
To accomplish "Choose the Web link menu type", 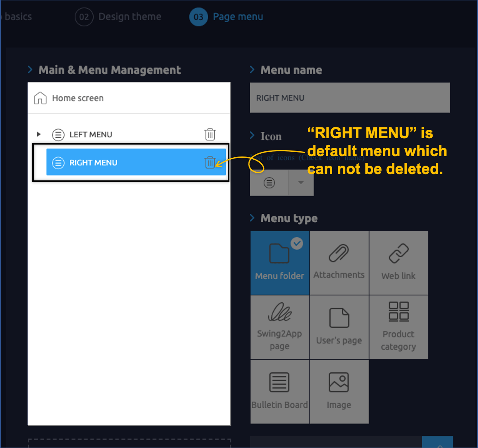I will (398, 263).
